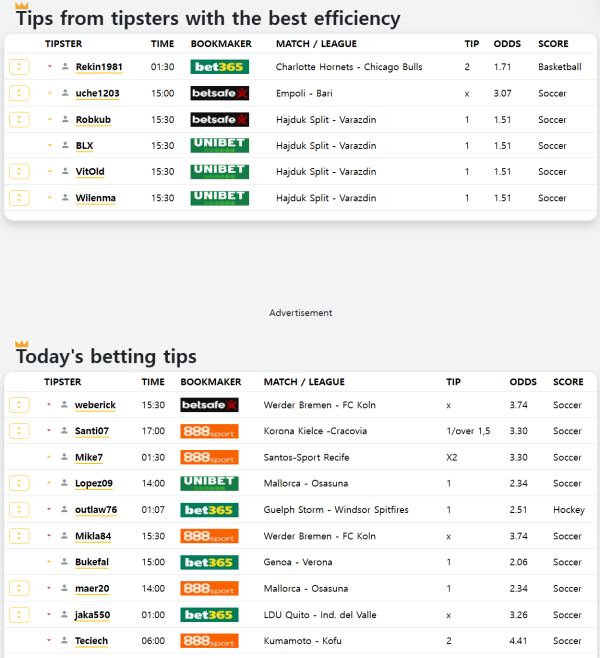Click the Unibet logo in Wilenma's row
Image resolution: width=600 pixels, height=658 pixels.
click(219, 197)
